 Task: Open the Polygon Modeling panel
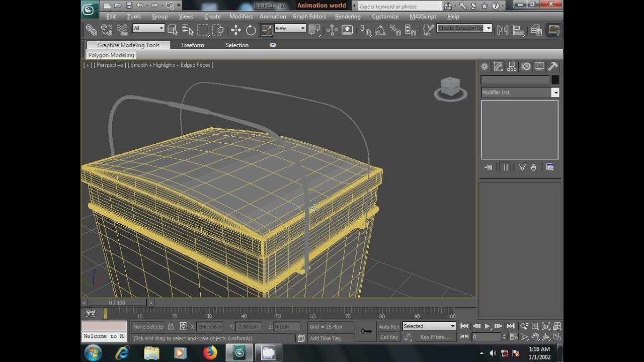click(111, 55)
